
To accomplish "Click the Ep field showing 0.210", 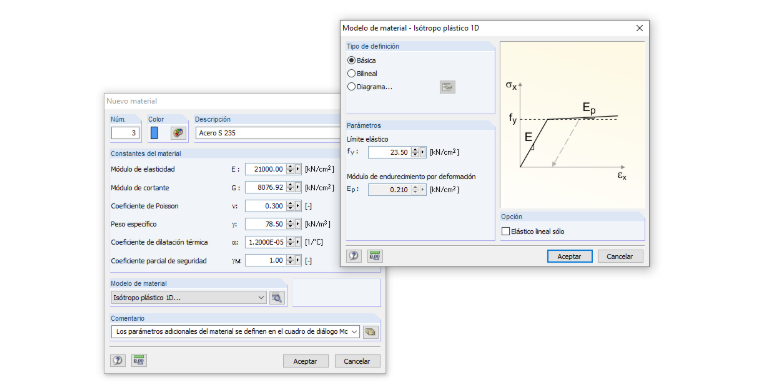I will [x=390, y=190].
